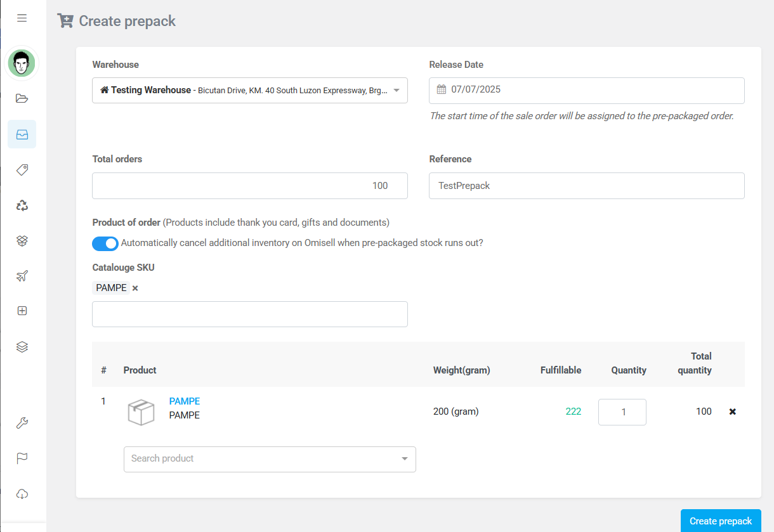Delete the PAMPE product row

pyautogui.click(x=733, y=412)
